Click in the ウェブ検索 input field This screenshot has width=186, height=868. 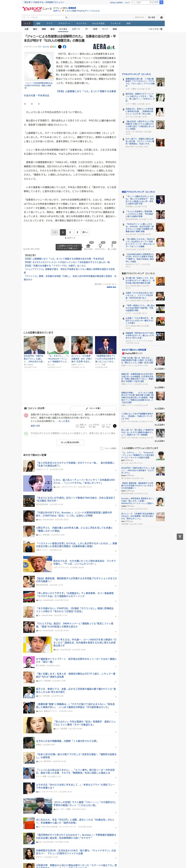pos(140,2)
